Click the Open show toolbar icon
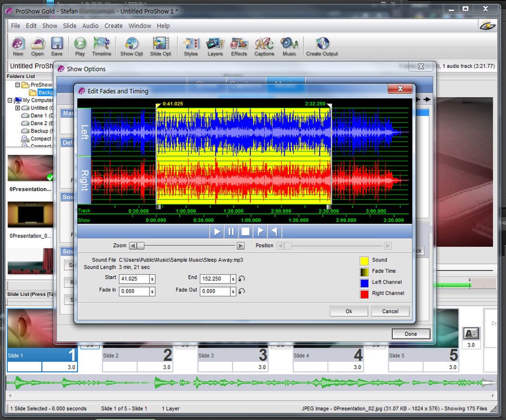This screenshot has height=420, width=506. tap(37, 47)
